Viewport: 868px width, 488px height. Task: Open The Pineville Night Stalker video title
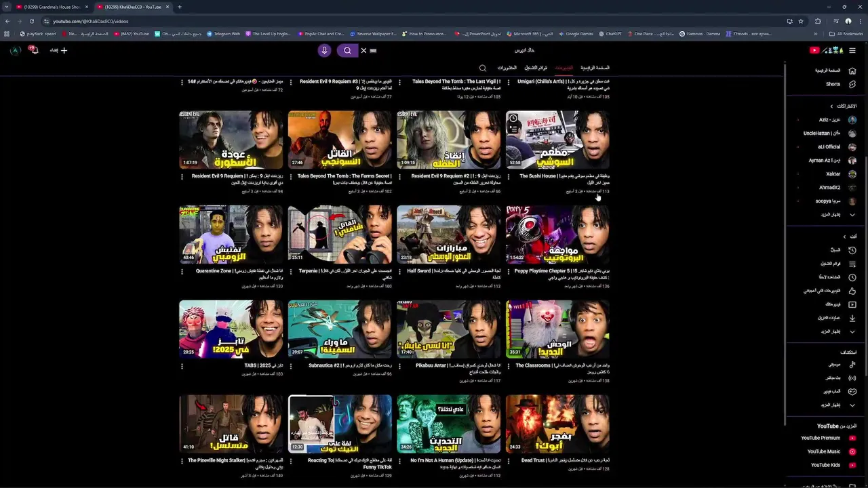[236, 464]
